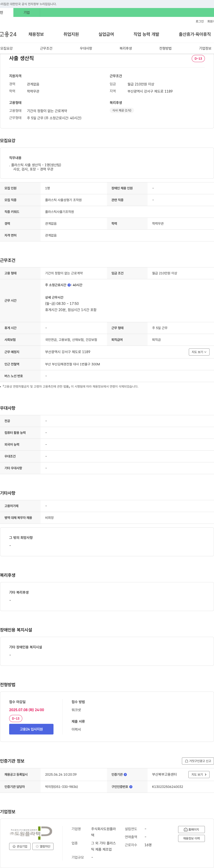Open the 도원플라텍 company logo
Viewport: 214px width, 868px height.
pos(31,833)
